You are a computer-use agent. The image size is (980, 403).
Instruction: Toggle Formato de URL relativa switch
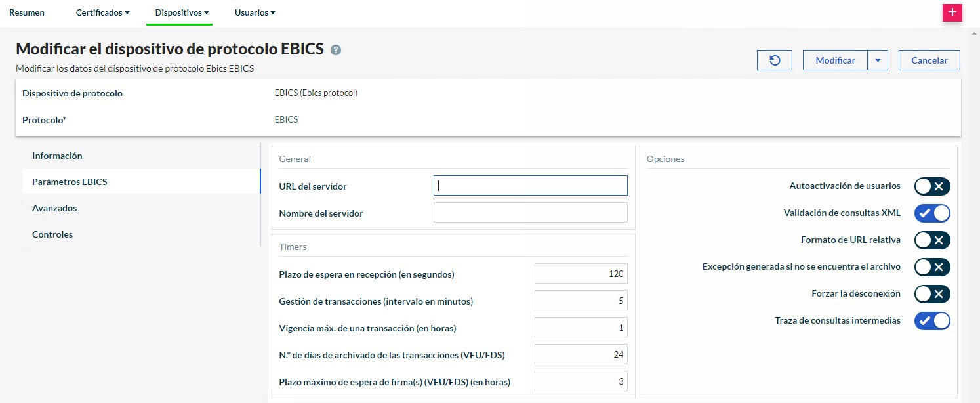pyautogui.click(x=932, y=240)
